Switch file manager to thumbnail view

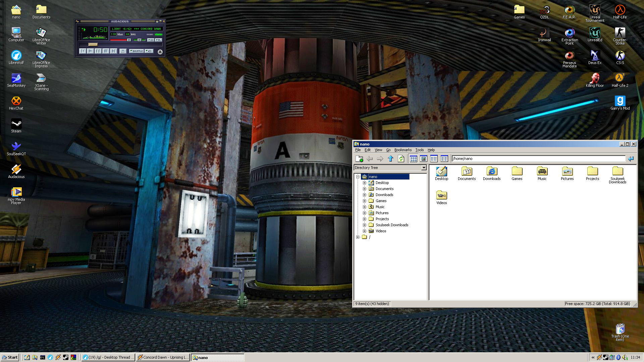tap(424, 159)
